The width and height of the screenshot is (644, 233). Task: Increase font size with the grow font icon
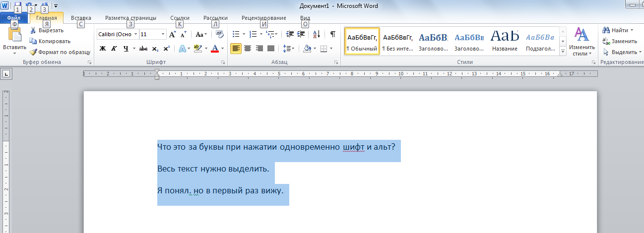[x=173, y=34]
